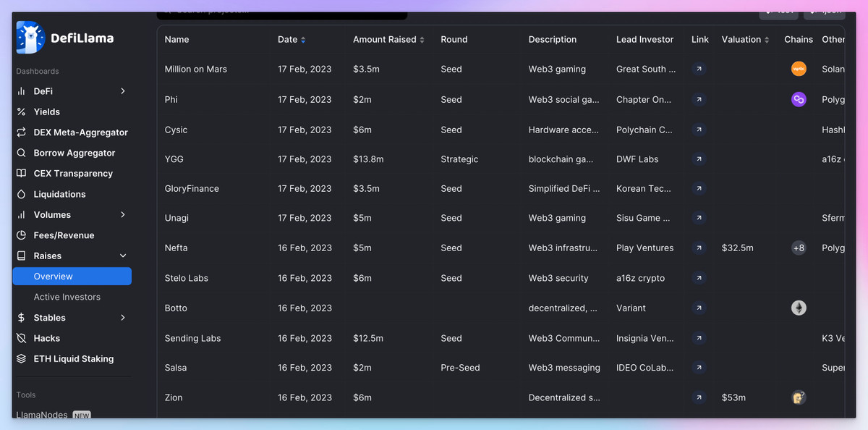Image resolution: width=868 pixels, height=430 pixels.
Task: Collapse the Raises sidebar section
Action: [123, 256]
